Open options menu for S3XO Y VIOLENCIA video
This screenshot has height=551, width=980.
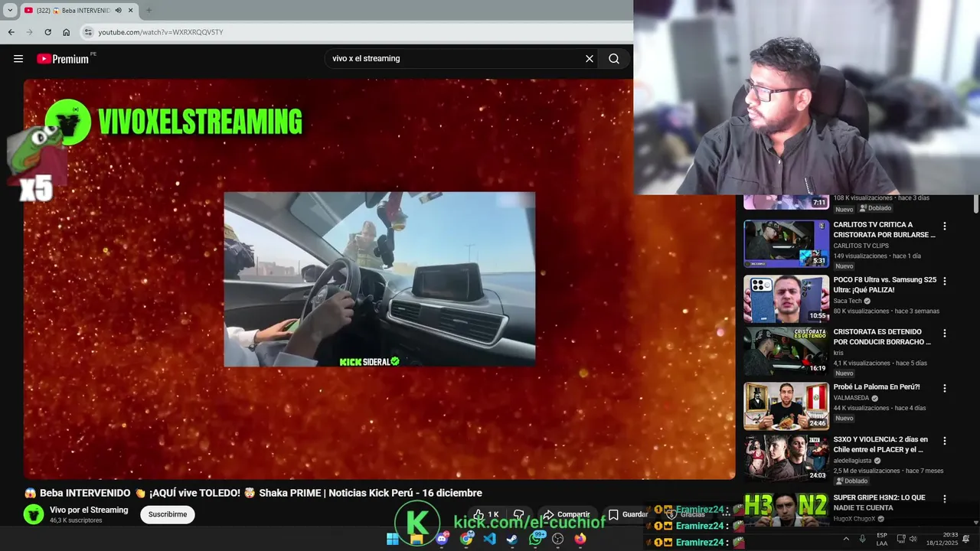(945, 440)
